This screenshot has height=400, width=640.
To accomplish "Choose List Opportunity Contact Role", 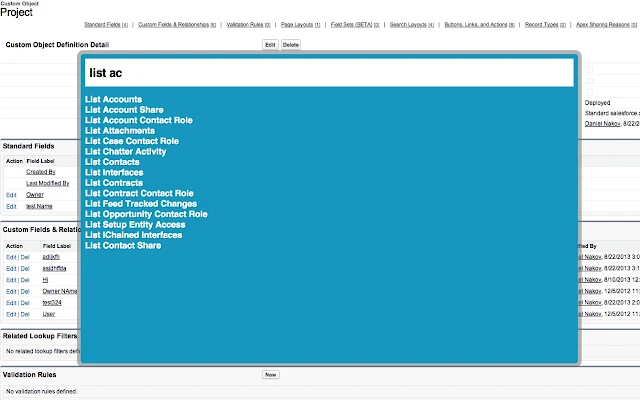I will point(146,214).
